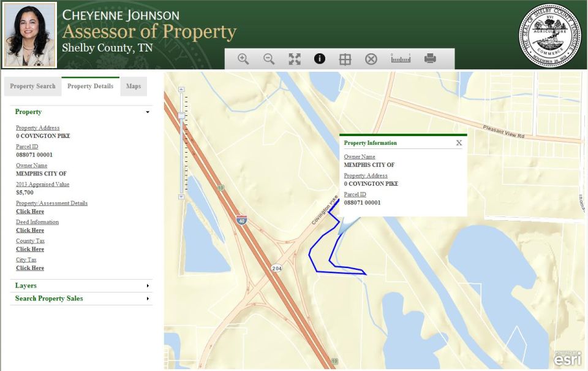The image size is (588, 371).
Task: Open the measure ruler tool
Action: pyautogui.click(x=401, y=58)
